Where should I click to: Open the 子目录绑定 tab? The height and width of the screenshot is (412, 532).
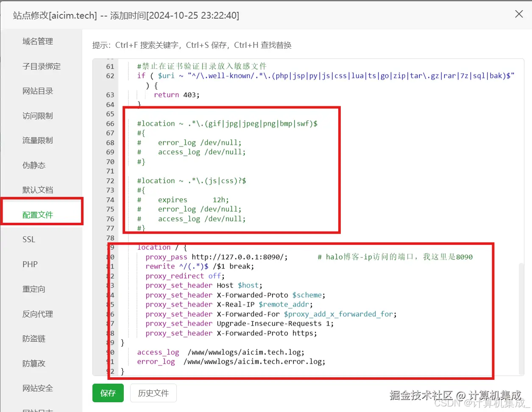pos(42,66)
